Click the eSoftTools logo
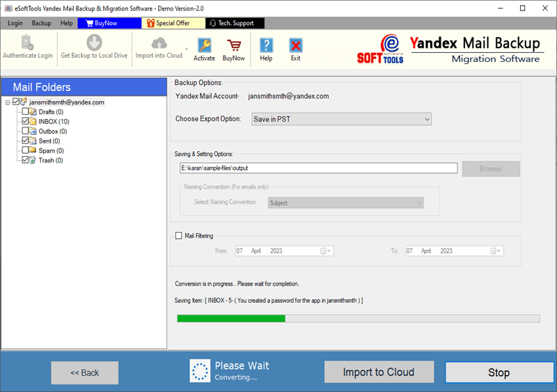This screenshot has width=557, height=392. pyautogui.click(x=380, y=49)
